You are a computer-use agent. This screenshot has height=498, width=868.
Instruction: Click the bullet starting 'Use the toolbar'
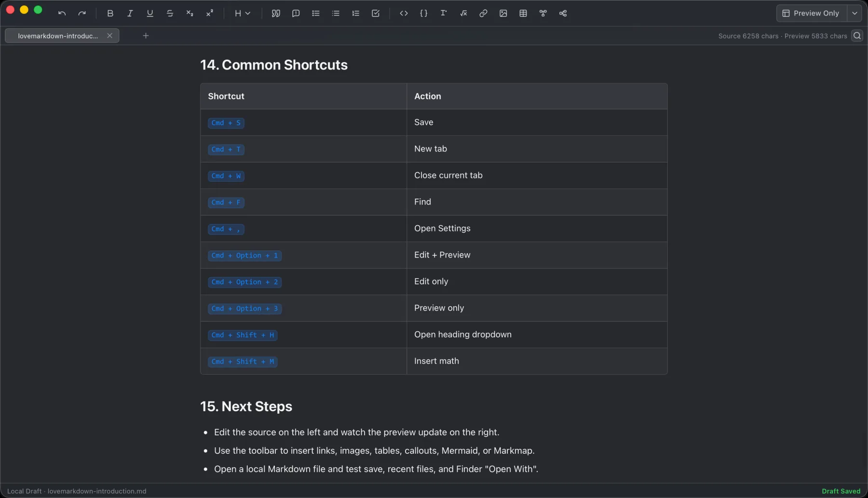[x=374, y=451]
